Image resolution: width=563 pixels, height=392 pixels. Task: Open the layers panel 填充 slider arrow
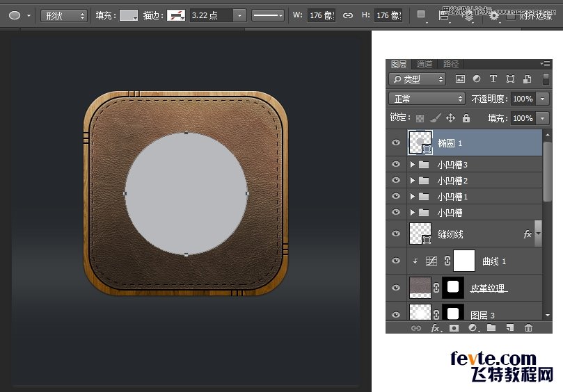[x=543, y=118]
